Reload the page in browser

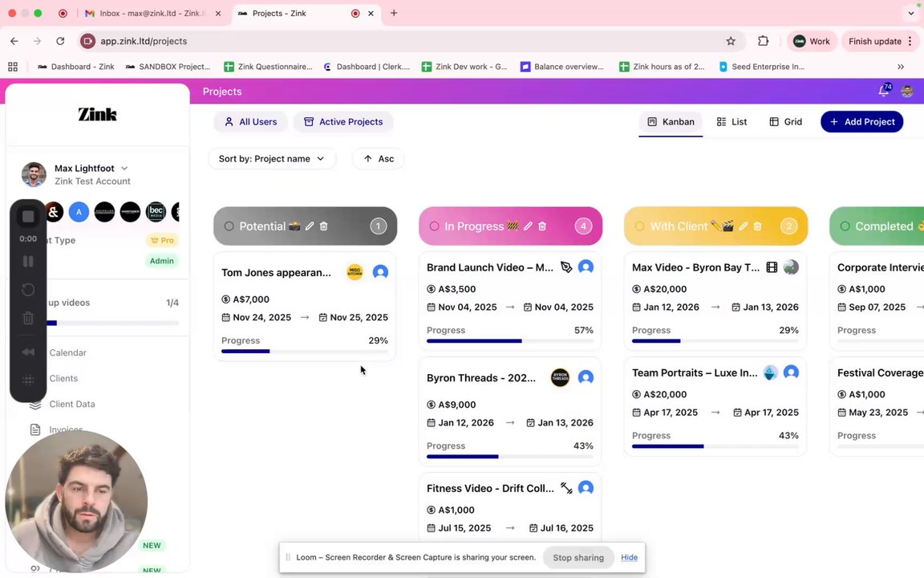point(60,41)
